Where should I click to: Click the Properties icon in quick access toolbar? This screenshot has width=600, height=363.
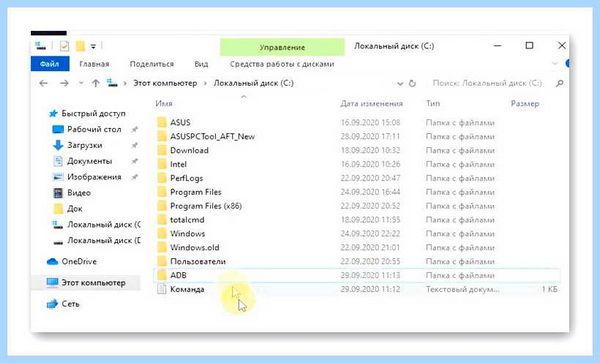click(x=64, y=46)
